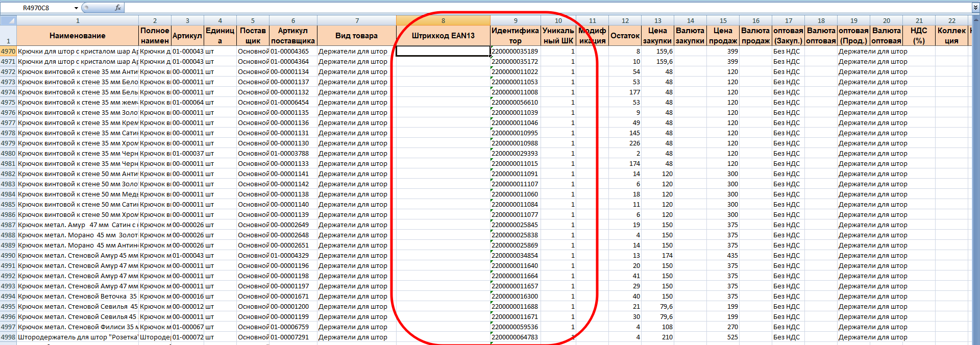This screenshot has height=345, width=980.
Task: Select column 12 header above Остаток
Action: click(x=625, y=20)
